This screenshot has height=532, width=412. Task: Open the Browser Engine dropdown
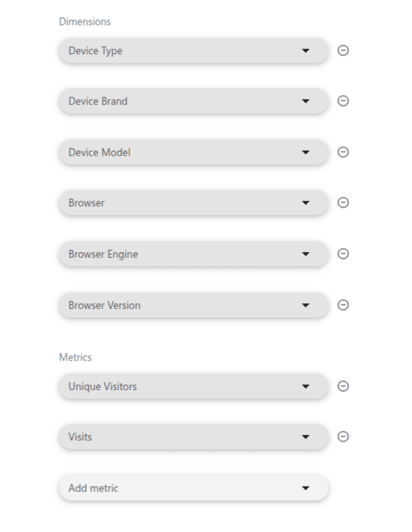[x=193, y=254]
